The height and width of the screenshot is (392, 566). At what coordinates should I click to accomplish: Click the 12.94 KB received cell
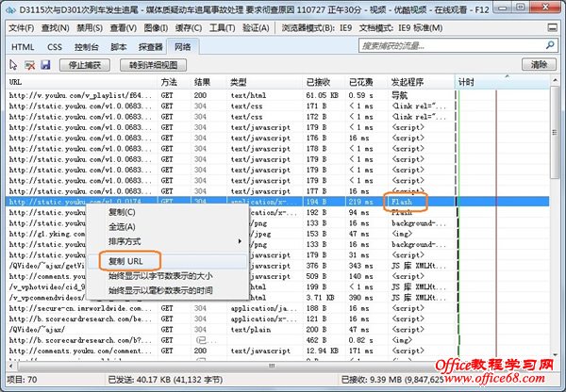click(322, 351)
